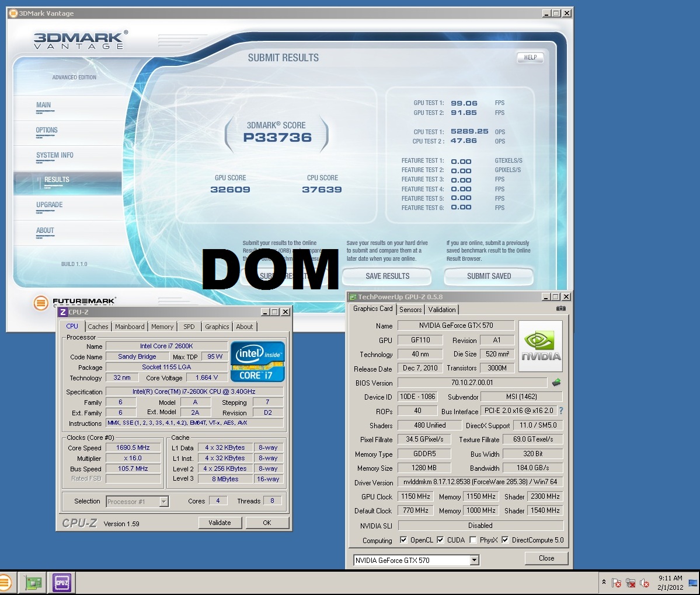Click the GPU-Z screenshot camera icon
The height and width of the screenshot is (595, 700).
560,309
